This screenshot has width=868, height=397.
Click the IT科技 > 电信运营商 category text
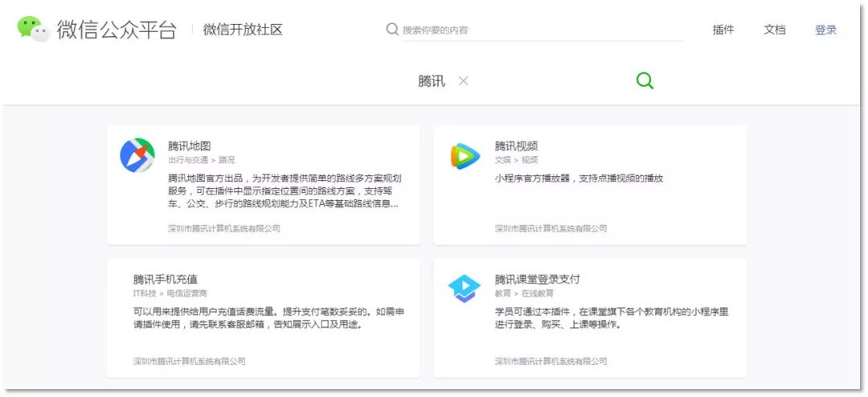pyautogui.click(x=170, y=293)
